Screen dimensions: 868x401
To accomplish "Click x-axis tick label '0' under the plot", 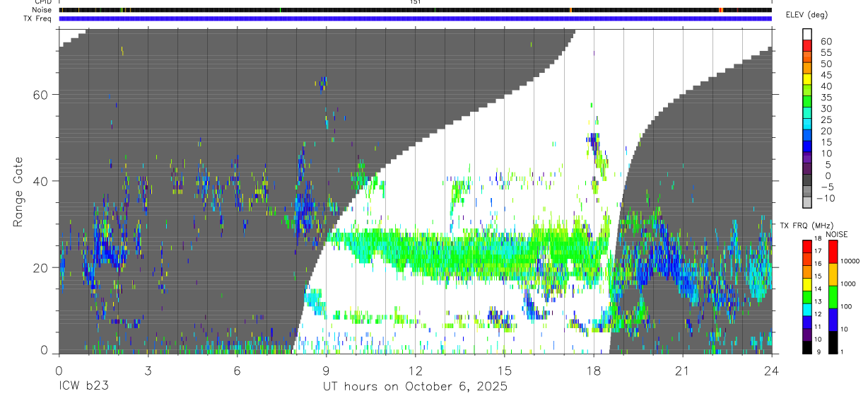I will click(x=59, y=370).
